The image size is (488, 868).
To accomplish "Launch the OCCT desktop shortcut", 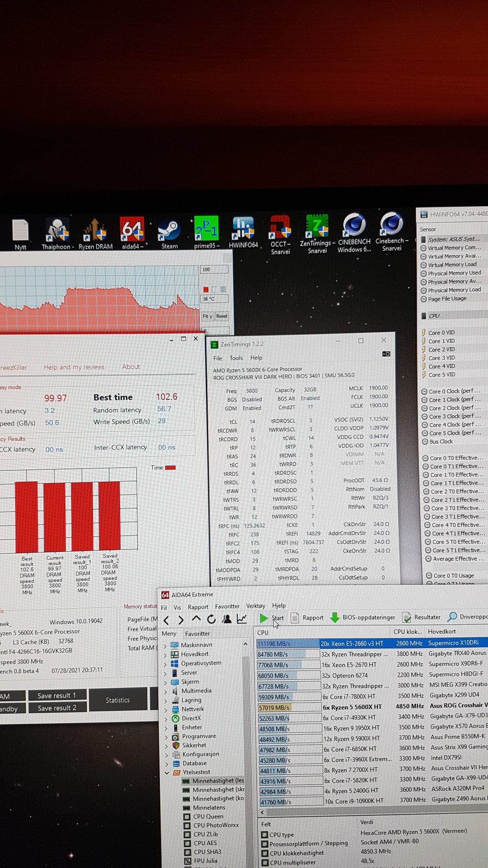I will 280,235.
